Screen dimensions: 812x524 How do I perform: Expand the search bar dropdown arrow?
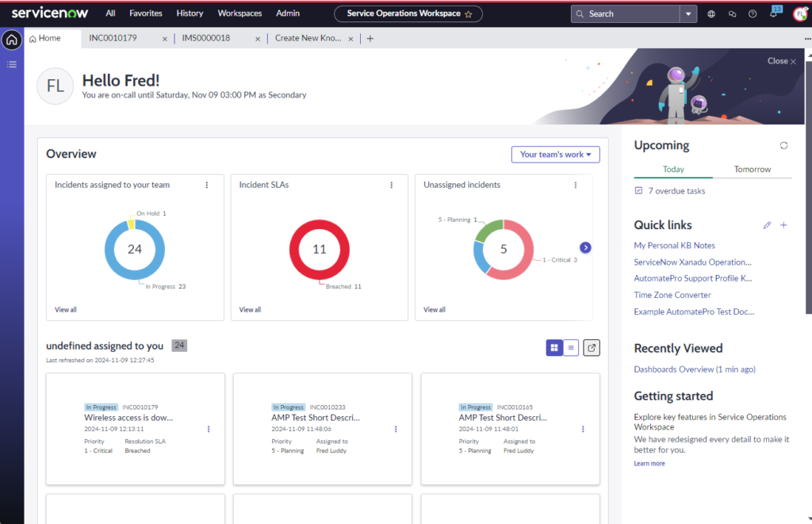(689, 13)
